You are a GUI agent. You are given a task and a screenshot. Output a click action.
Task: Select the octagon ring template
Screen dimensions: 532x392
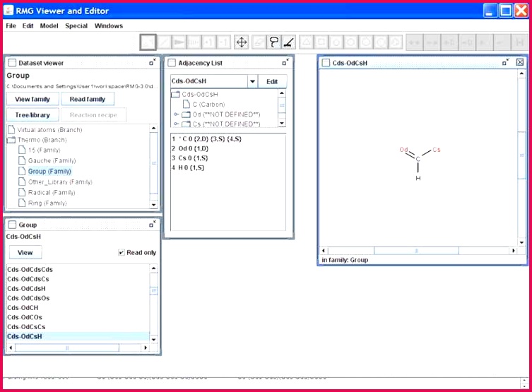point(381,42)
